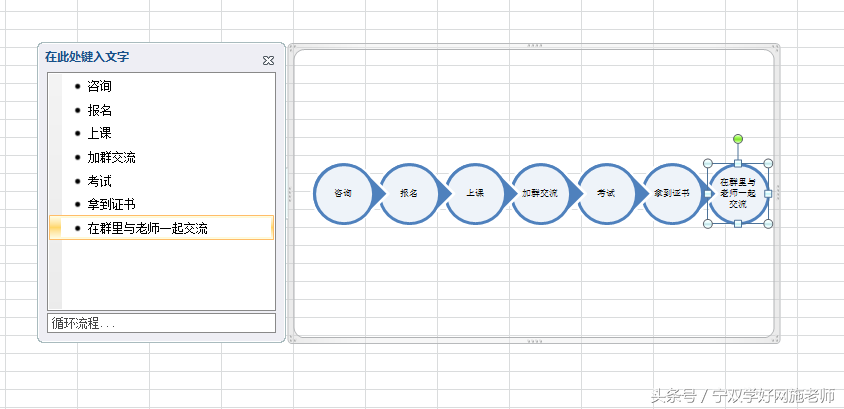
Task: Click the arrow between 考试 and 拿到证书
Action: coord(643,193)
